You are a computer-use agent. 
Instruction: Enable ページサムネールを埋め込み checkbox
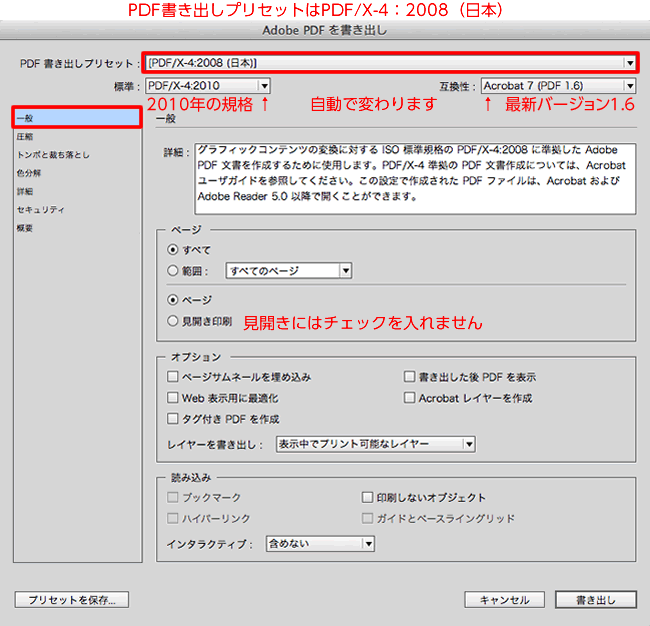tap(172, 377)
